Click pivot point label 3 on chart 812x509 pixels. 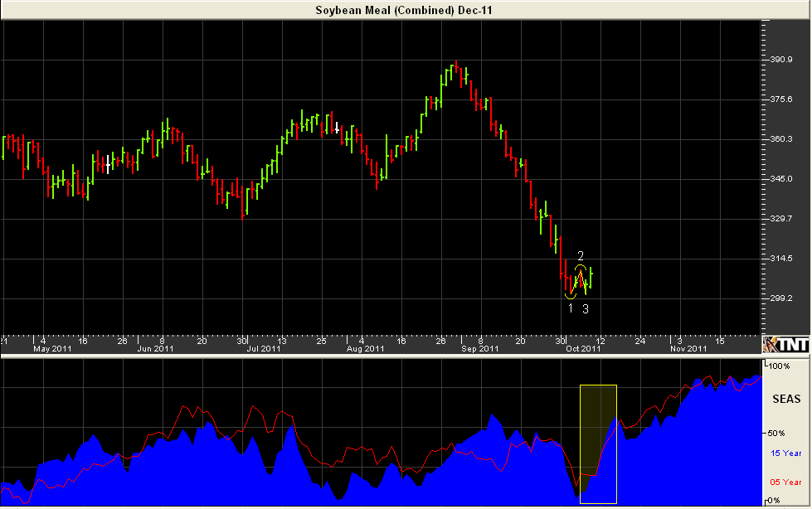(586, 309)
